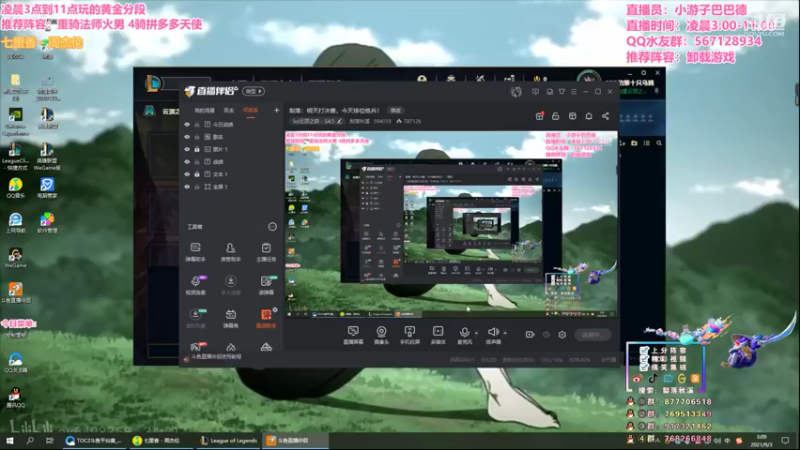Hide the 文本 1 source layer
The width and height of the screenshot is (800, 450).
187,174
